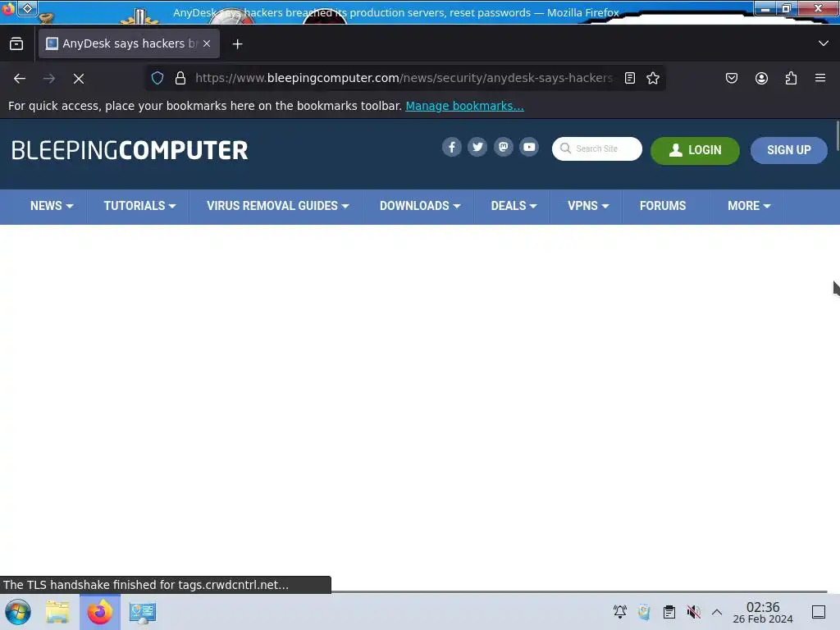Open BleepingComputer YouTube icon
The height and width of the screenshot is (630, 840).
coord(529,148)
